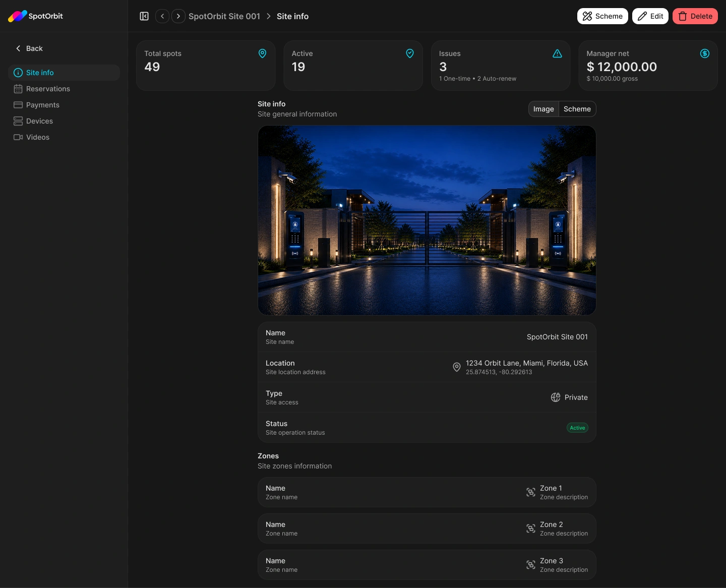Click the Edit button
The image size is (726, 588).
click(x=650, y=16)
